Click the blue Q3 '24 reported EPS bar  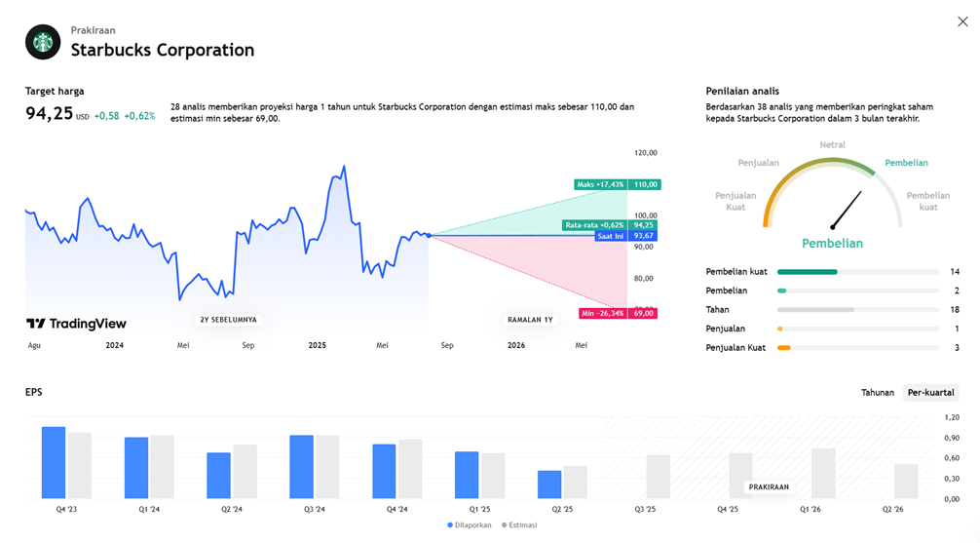pos(301,467)
